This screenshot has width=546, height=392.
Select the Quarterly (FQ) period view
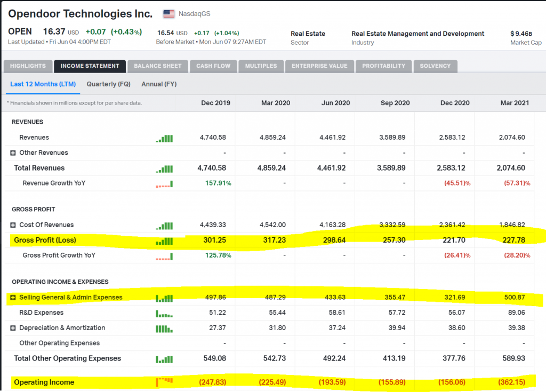click(x=109, y=84)
